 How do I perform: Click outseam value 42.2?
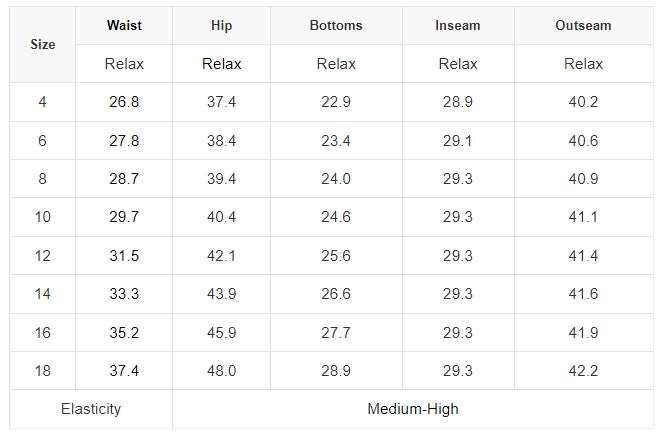coord(583,371)
